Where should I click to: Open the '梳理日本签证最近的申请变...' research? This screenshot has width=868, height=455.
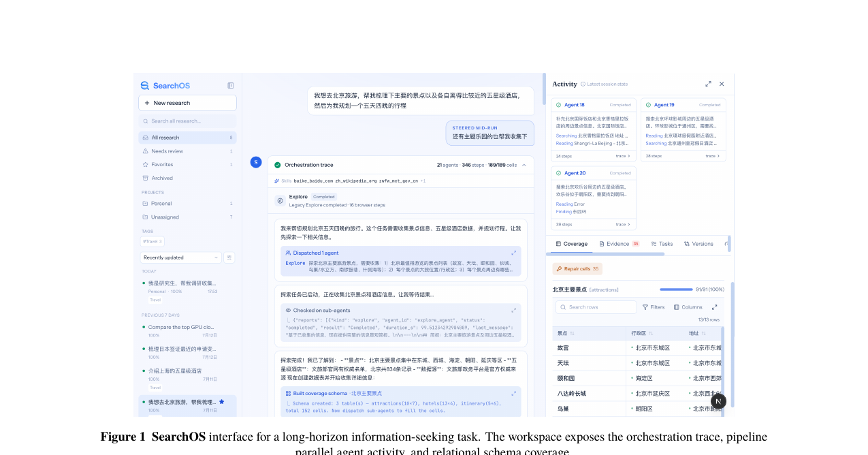tap(187, 353)
